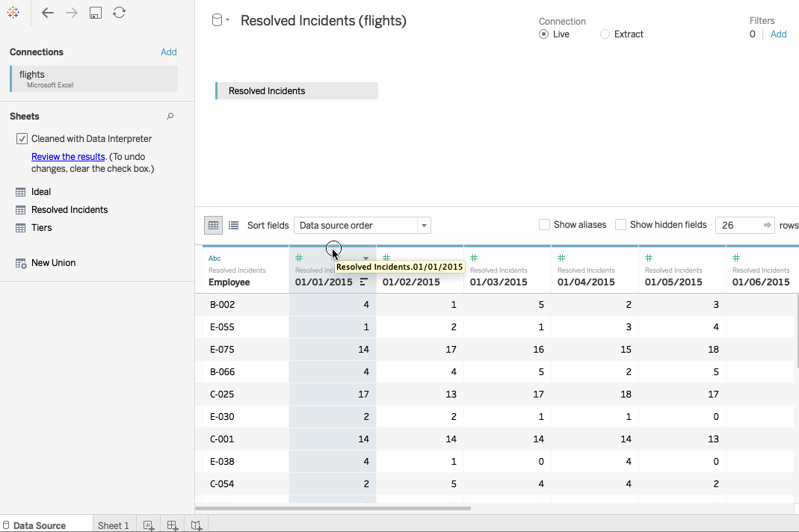The image size is (799, 532).
Task: Enable Show aliases
Action: coord(544,225)
